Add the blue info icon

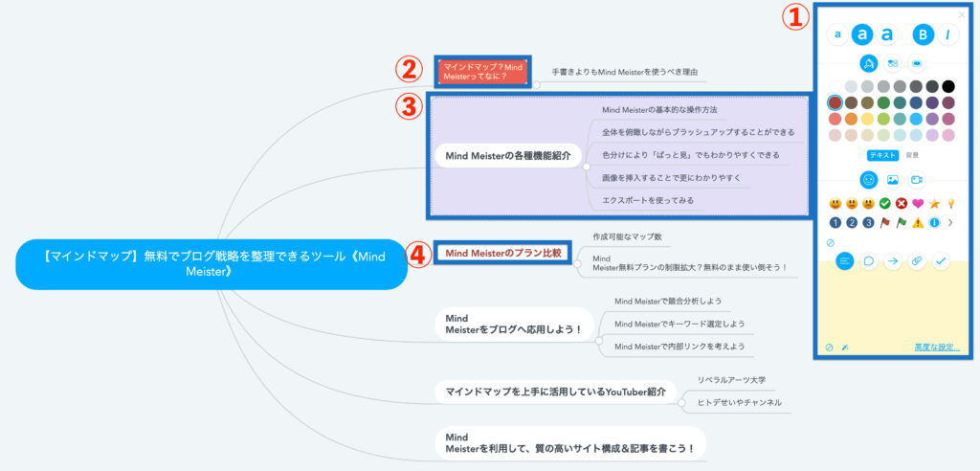point(934,222)
